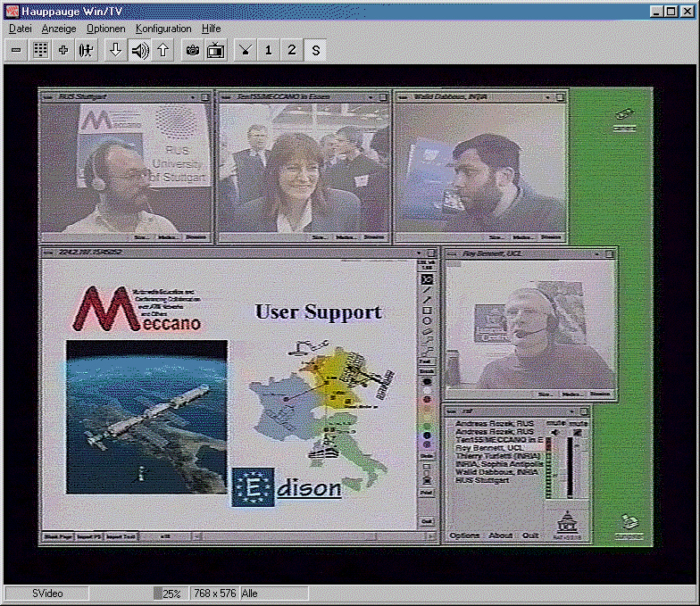Click the Edison logo on the whiteboard

pos(286,487)
